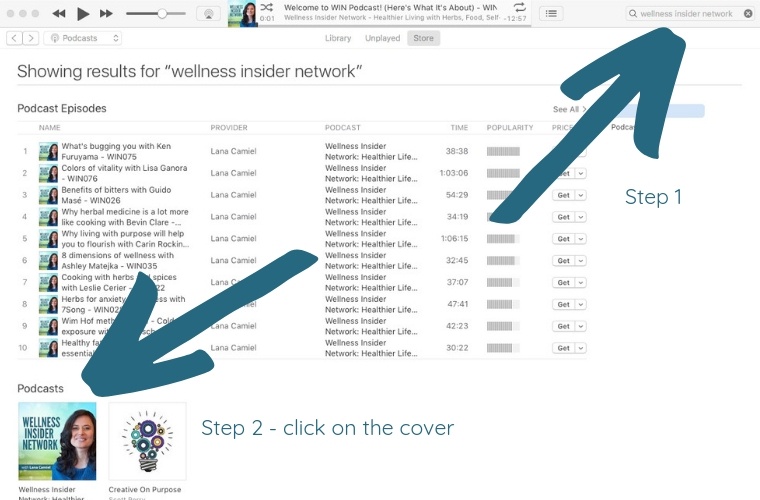Sort by PROVIDER column header
This screenshot has height=500, width=760.
(x=229, y=127)
